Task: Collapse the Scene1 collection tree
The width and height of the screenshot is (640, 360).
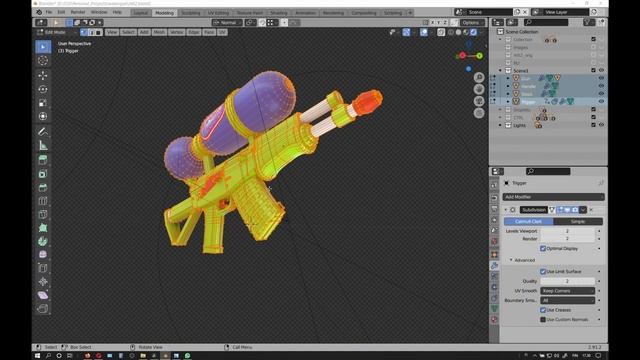Action: [x=500, y=71]
